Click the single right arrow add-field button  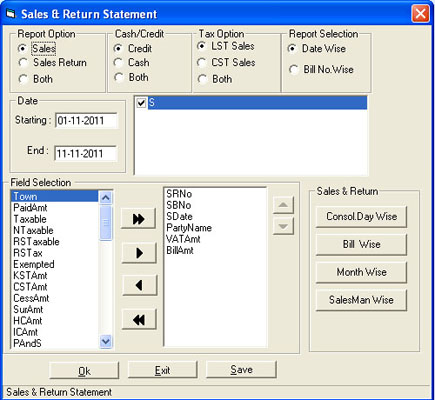pos(139,253)
